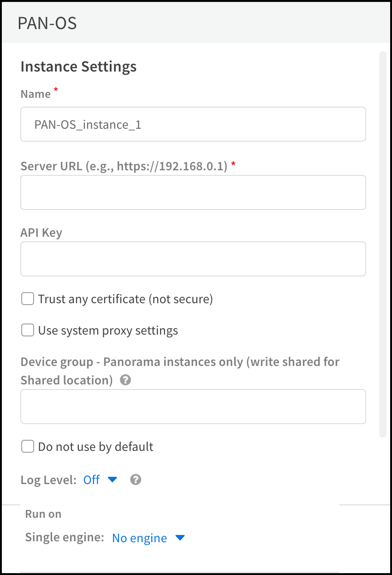Click the Trust any certificate (not secure) label
Viewport: 392px width, 575px height.
(125, 299)
